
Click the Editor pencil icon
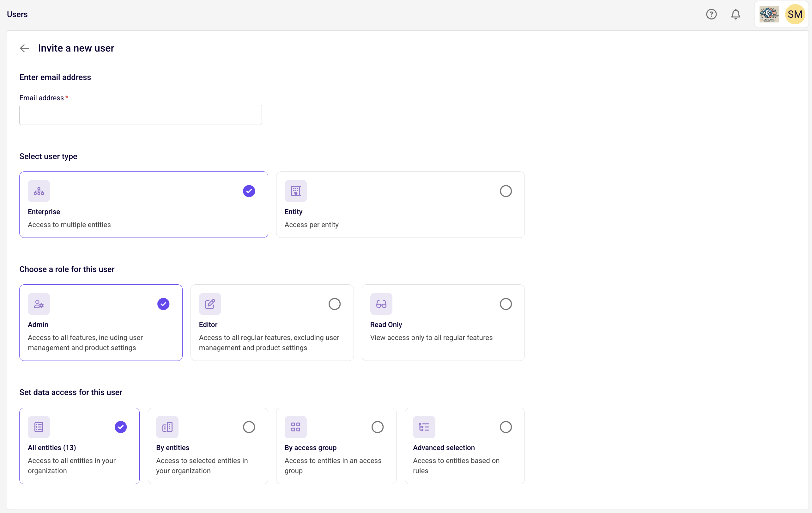click(x=210, y=304)
